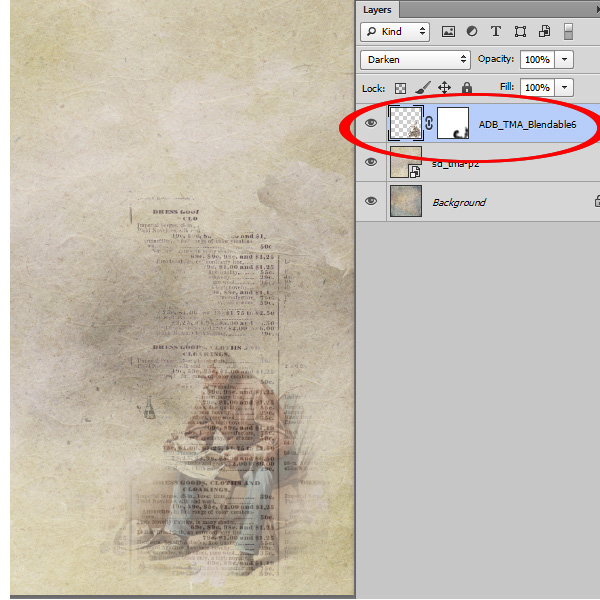
Task: Open the Opacity slider dropdown arrow
Action: [564, 60]
